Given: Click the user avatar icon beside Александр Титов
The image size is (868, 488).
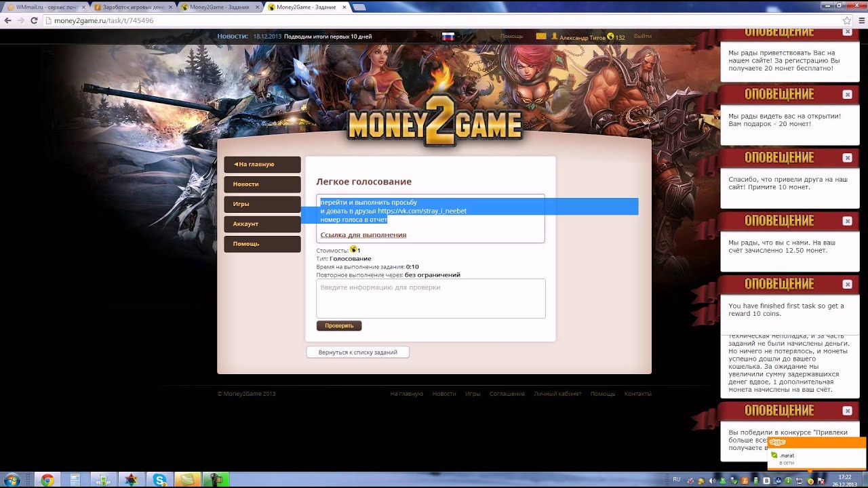Looking at the screenshot, I should (x=555, y=37).
